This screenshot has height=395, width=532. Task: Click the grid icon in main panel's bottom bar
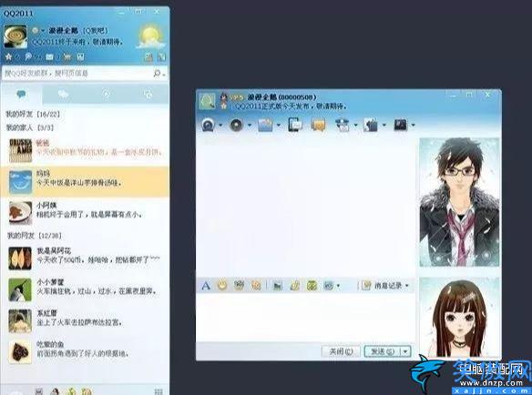tap(159, 391)
